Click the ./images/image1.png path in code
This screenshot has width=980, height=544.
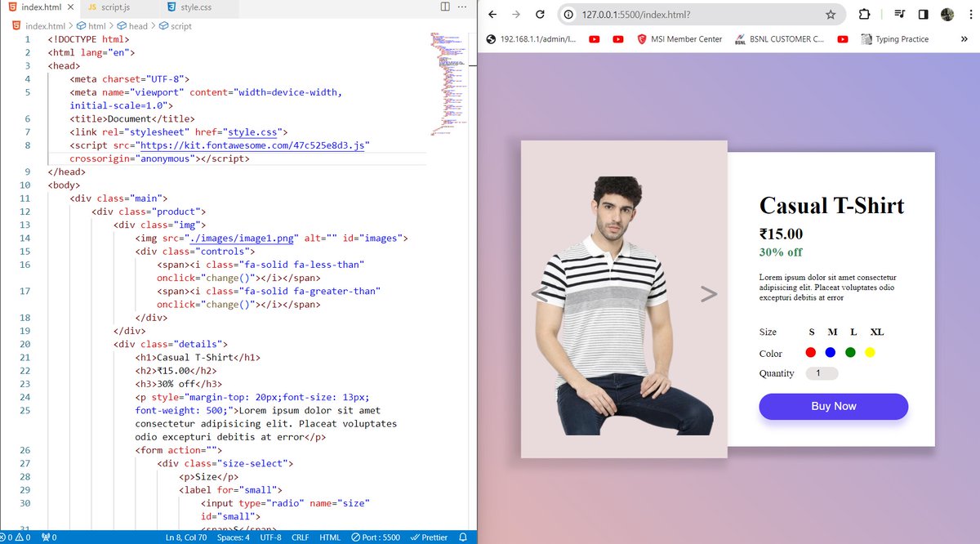coord(241,238)
